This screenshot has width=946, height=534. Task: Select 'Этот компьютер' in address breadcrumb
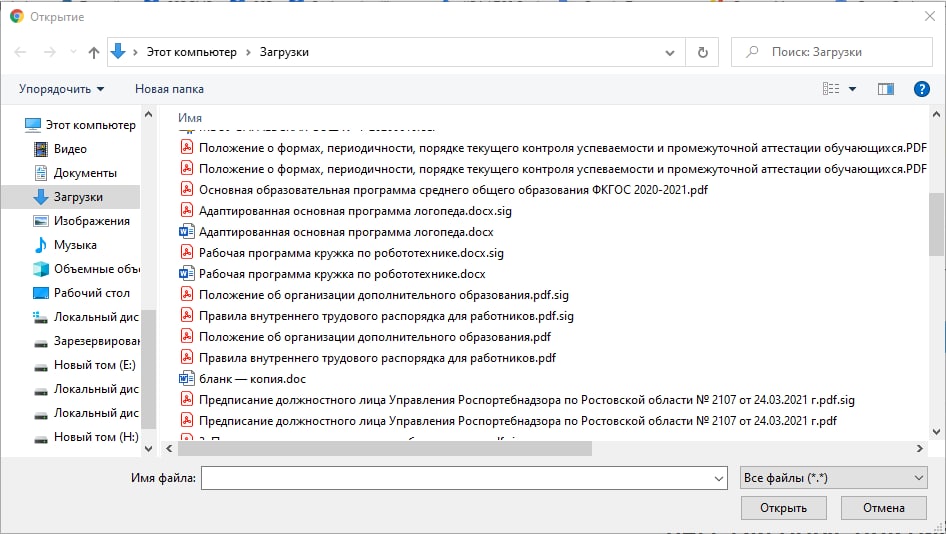[x=192, y=52]
